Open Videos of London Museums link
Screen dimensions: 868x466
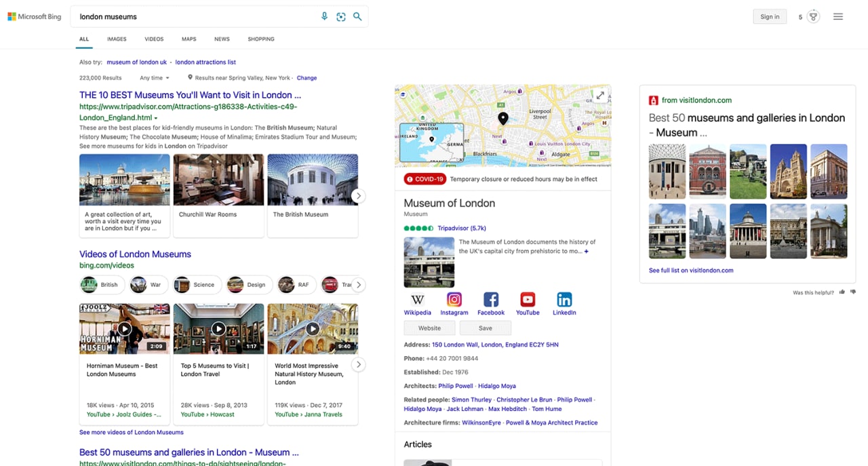(135, 254)
